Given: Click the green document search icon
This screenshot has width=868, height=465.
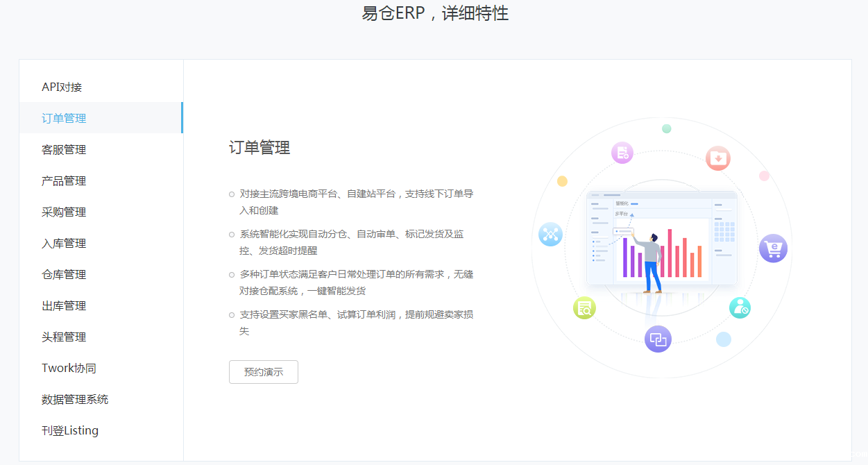Looking at the screenshot, I should pos(584,307).
